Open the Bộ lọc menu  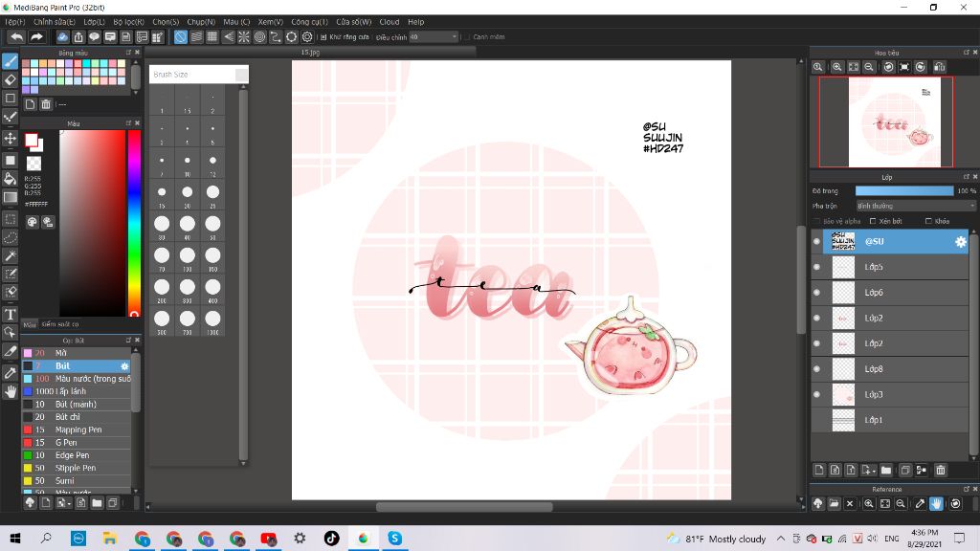(x=129, y=22)
